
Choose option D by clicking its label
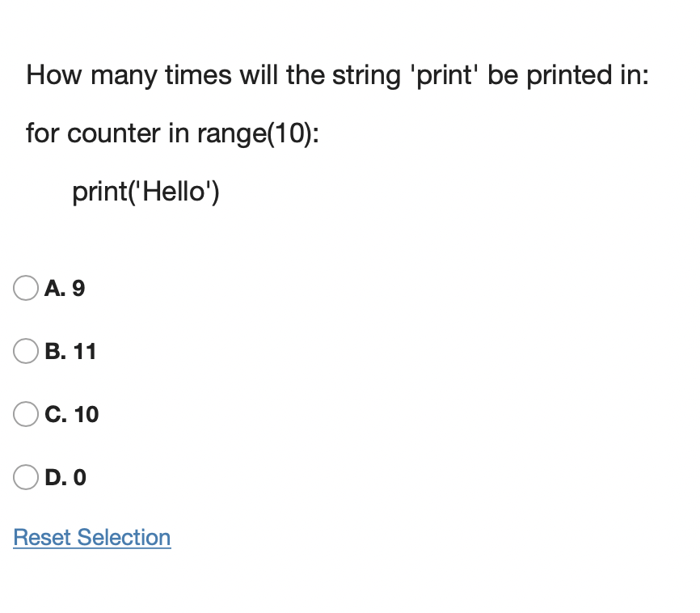pyautogui.click(x=65, y=477)
